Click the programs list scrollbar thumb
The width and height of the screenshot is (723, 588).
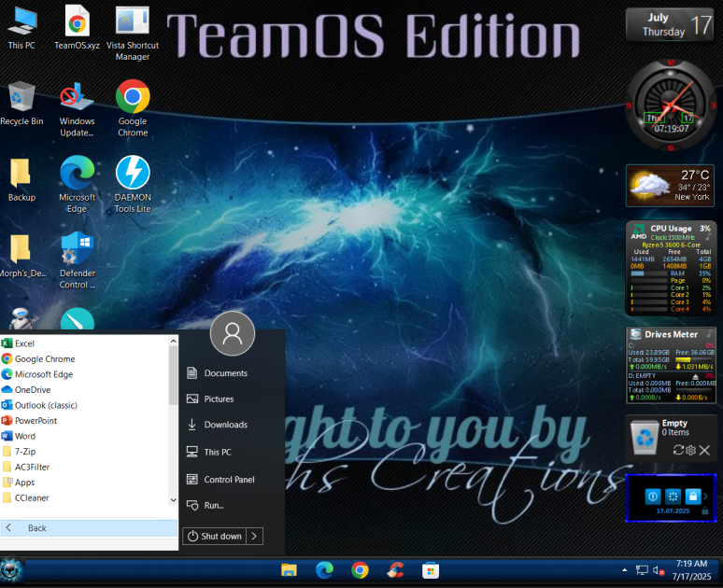(173, 375)
